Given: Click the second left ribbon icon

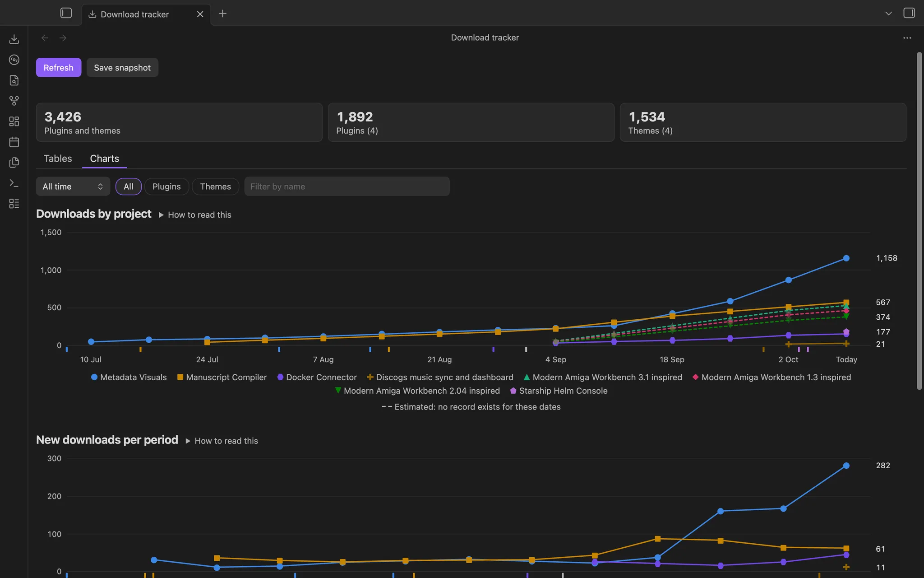Looking at the screenshot, I should [14, 60].
